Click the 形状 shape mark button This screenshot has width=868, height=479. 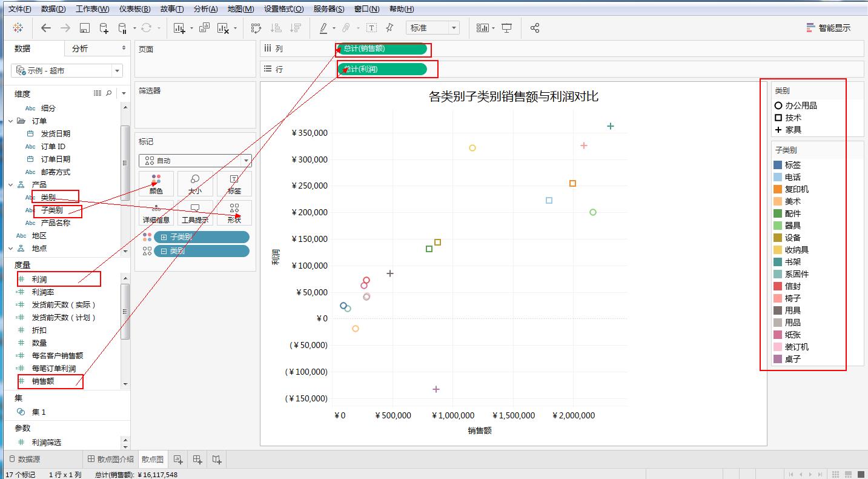click(234, 213)
